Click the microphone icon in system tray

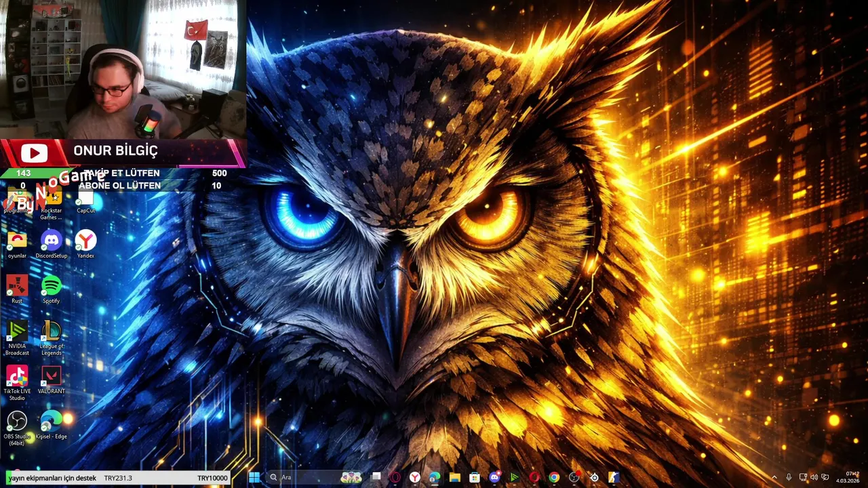[x=789, y=477]
